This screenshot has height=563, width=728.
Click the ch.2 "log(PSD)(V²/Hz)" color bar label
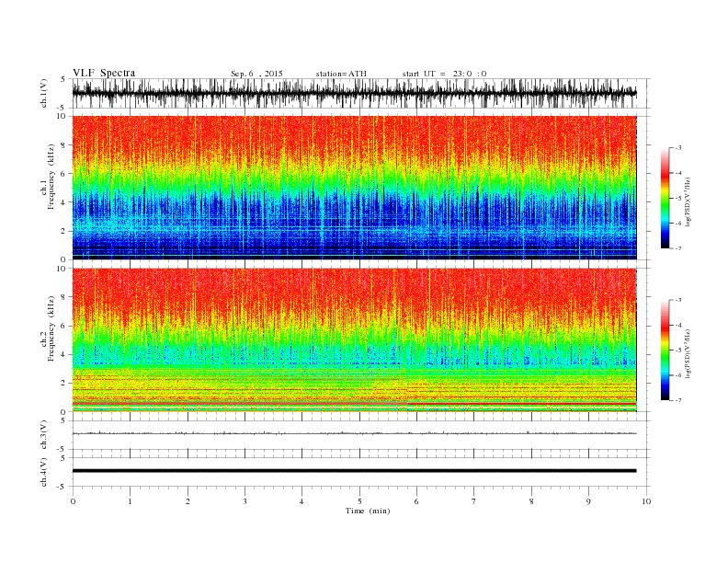[688, 353]
